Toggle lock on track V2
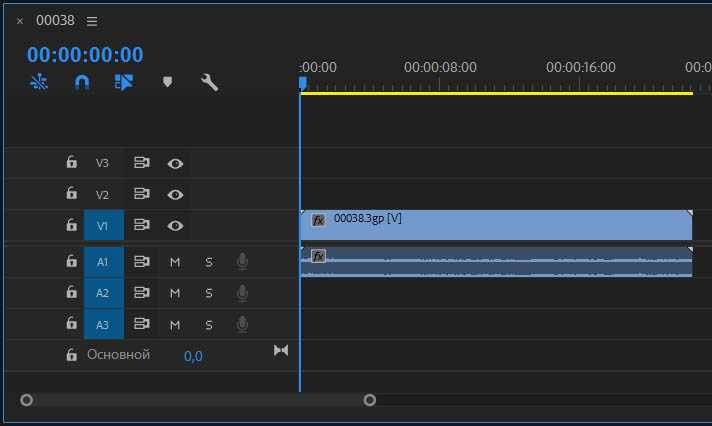712x426 pixels. click(x=72, y=193)
